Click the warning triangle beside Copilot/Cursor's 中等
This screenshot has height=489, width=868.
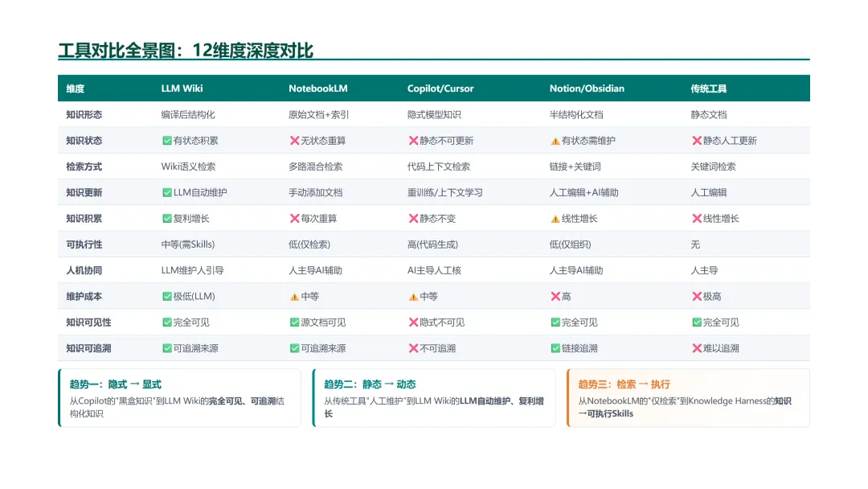point(414,297)
